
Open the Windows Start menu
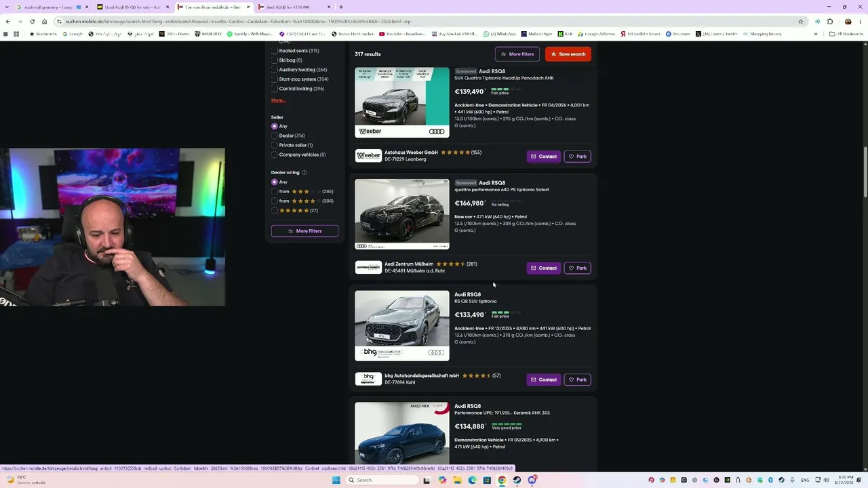pyautogui.click(x=336, y=481)
